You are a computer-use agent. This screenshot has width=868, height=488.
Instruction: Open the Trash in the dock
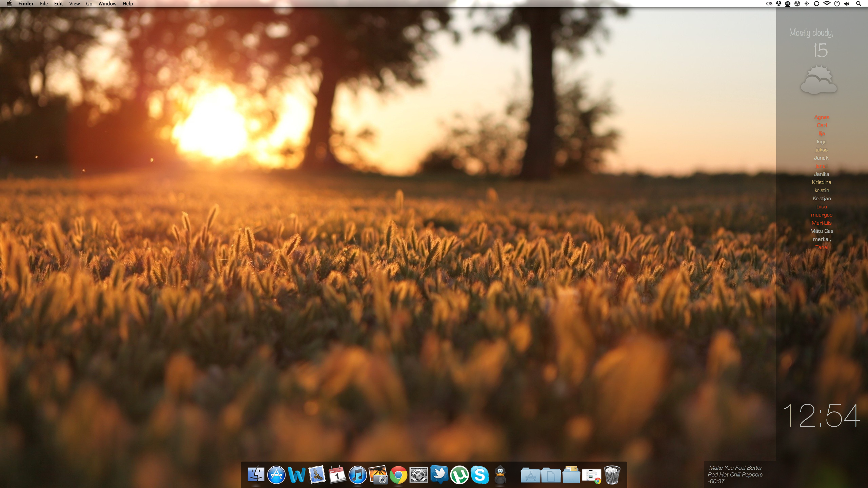click(x=612, y=475)
